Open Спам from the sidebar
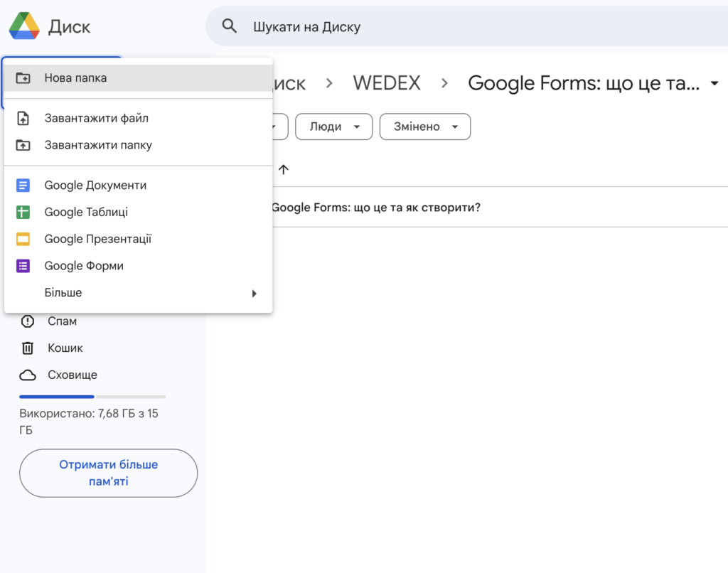The height and width of the screenshot is (573, 728). pyautogui.click(x=63, y=321)
